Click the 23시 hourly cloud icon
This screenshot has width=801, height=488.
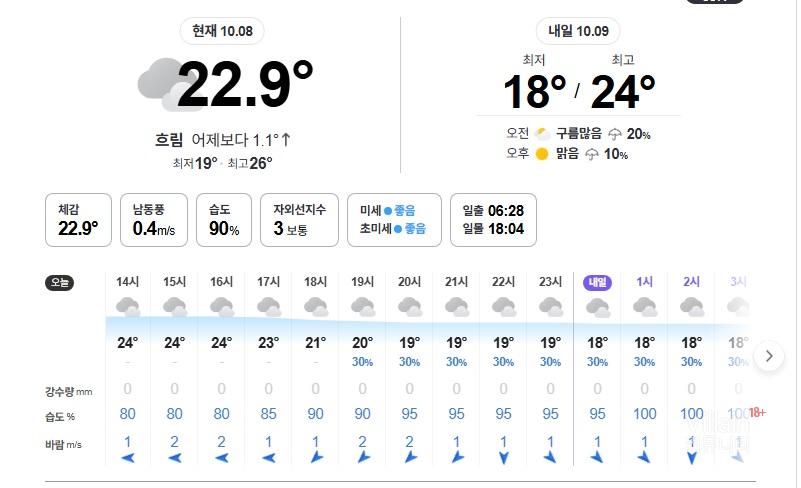point(550,307)
